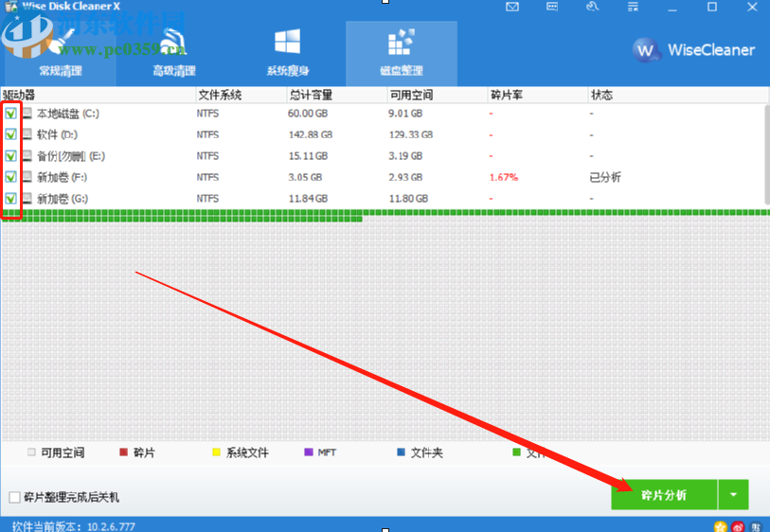Click the 3.05 GB total capacity cell
This screenshot has width=770, height=532.
(x=305, y=177)
